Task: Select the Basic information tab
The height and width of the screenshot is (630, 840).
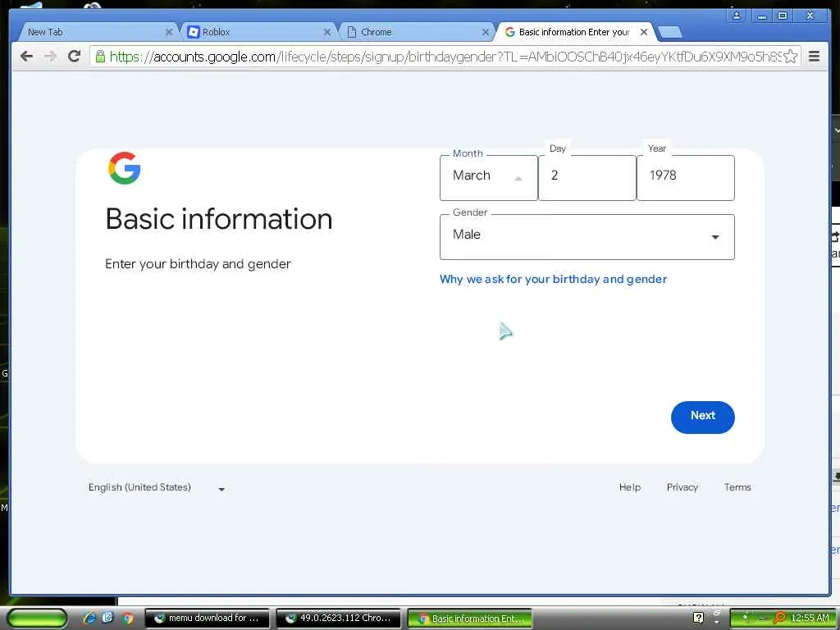Action: (574, 32)
